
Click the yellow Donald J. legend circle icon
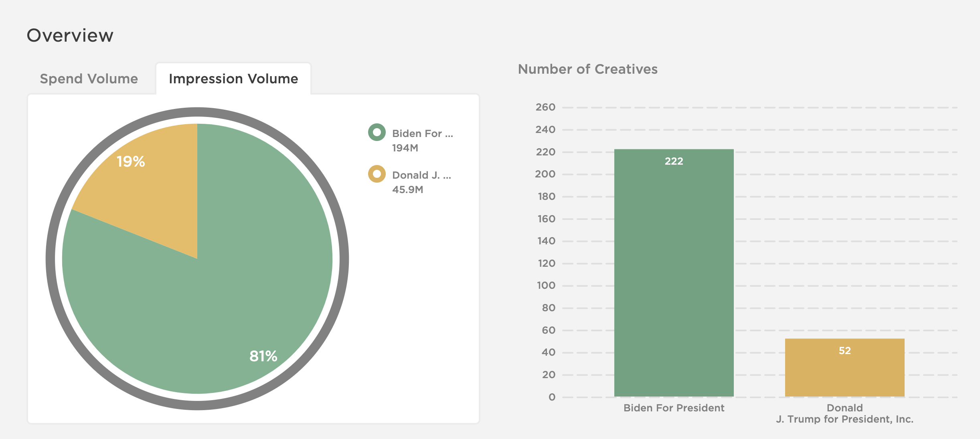click(377, 174)
